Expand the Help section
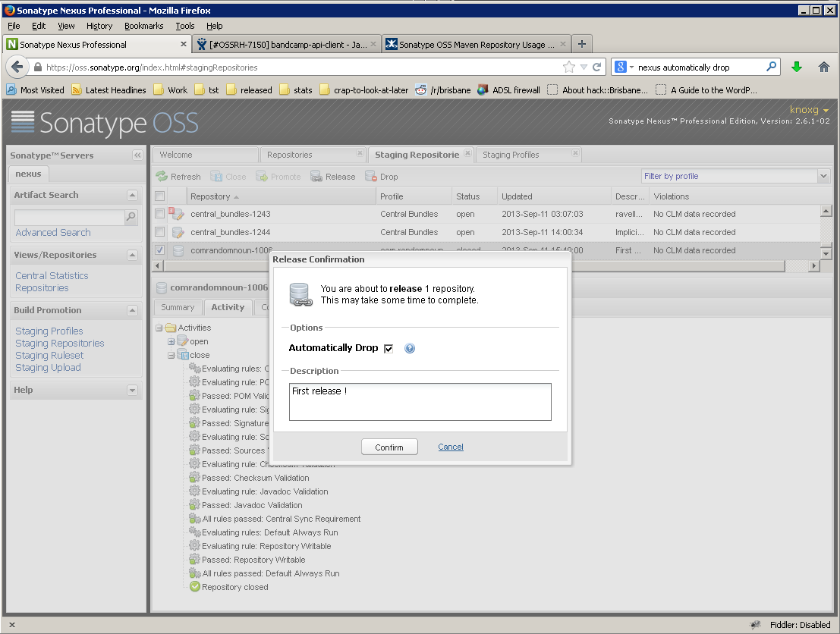Image resolution: width=840 pixels, height=634 pixels. [132, 391]
